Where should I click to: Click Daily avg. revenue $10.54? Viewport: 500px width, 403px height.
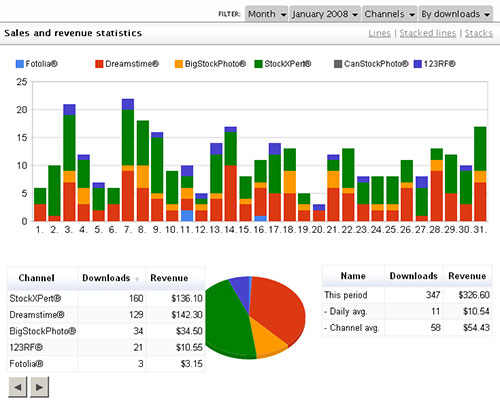click(476, 311)
